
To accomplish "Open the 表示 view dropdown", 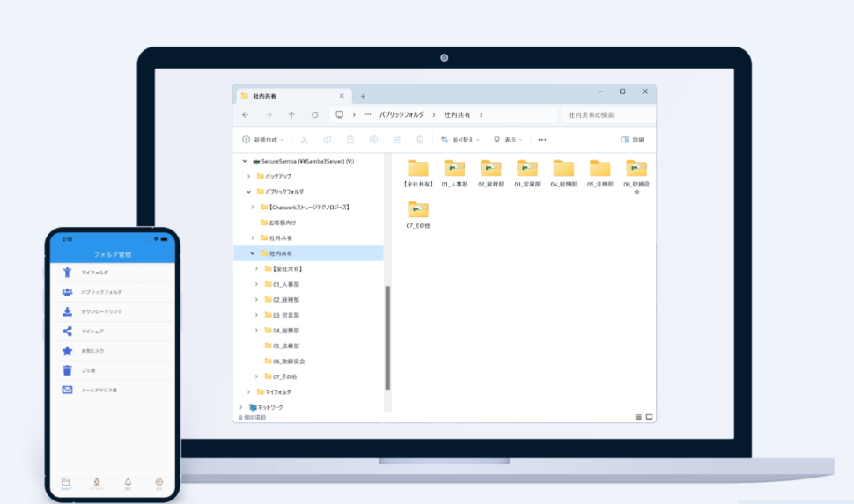I will click(507, 140).
